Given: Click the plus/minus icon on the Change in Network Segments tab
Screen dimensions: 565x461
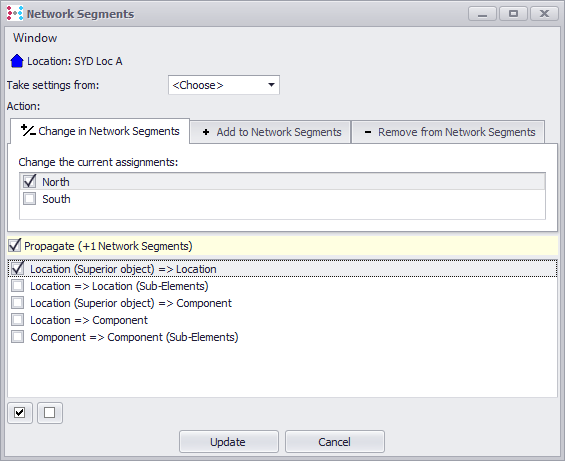Looking at the screenshot, I should point(28,130).
